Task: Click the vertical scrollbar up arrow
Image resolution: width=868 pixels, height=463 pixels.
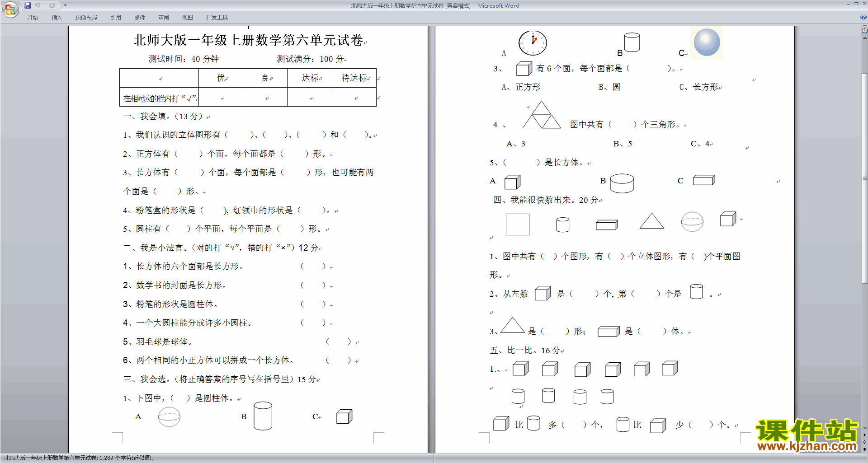Action: (864, 38)
